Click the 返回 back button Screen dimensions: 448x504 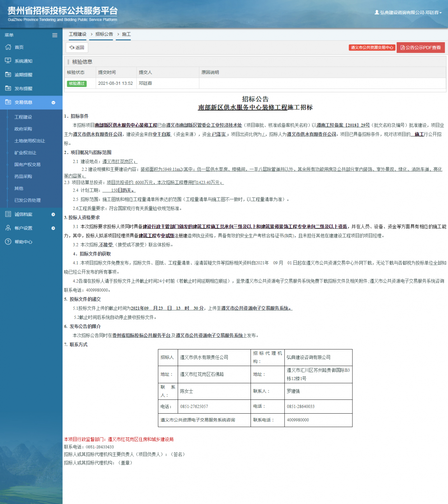(77, 47)
